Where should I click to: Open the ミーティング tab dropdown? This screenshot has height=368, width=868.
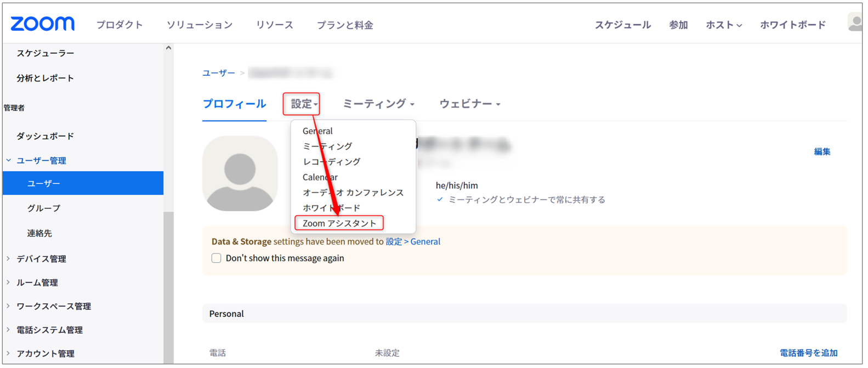[x=378, y=104]
